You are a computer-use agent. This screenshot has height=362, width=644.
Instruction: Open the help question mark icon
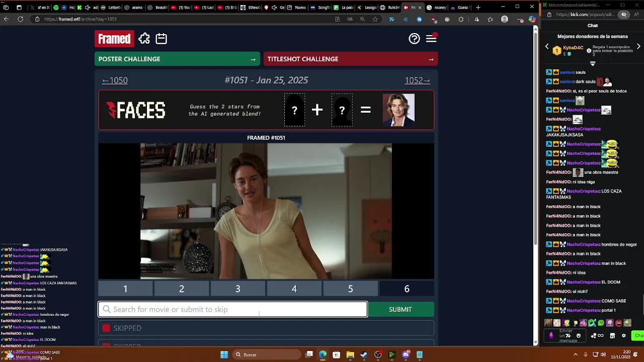(x=414, y=39)
